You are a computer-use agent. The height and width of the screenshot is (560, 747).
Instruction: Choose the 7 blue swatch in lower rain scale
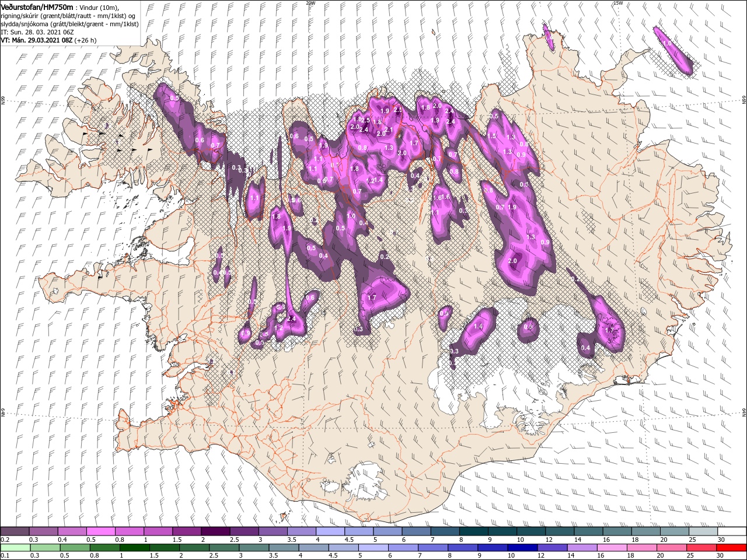pyautogui.click(x=433, y=548)
